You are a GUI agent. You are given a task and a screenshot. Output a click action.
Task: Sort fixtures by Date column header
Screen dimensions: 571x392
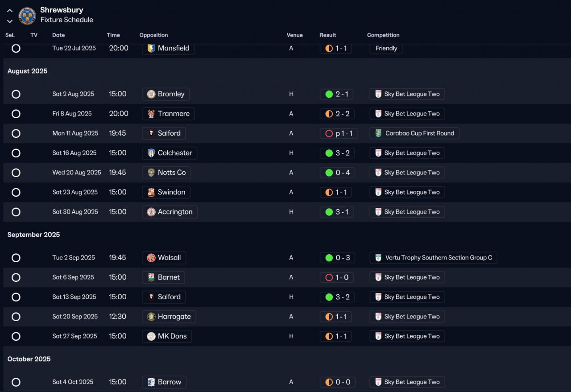(58, 35)
